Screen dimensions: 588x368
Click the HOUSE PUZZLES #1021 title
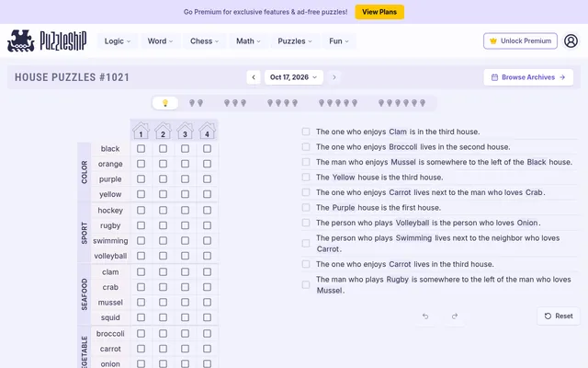pyautogui.click(x=72, y=77)
